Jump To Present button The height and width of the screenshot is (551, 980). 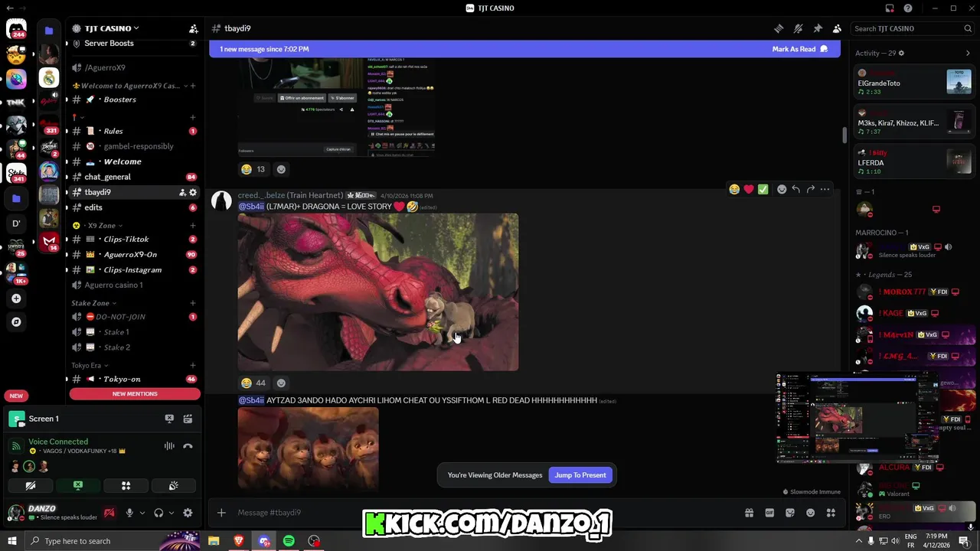point(580,475)
